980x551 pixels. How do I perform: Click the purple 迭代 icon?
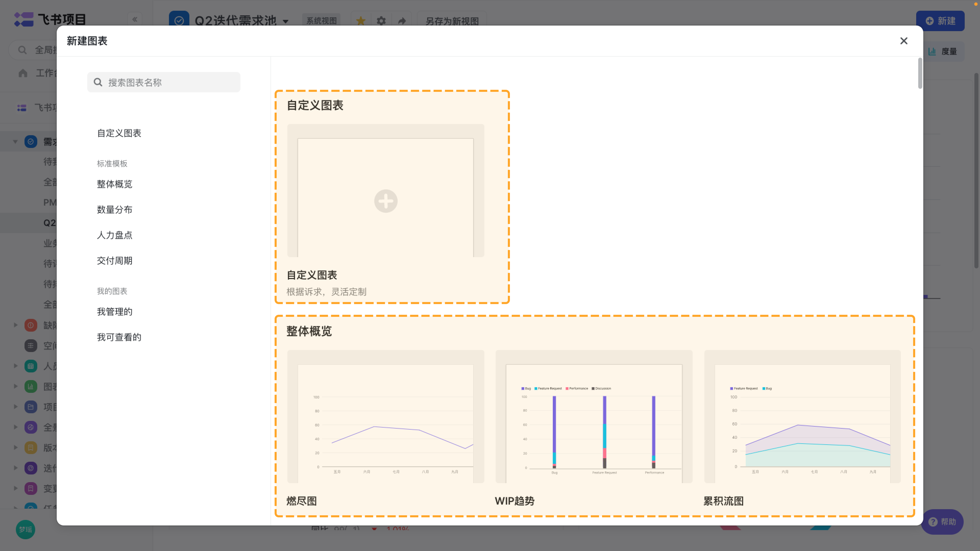(31, 468)
